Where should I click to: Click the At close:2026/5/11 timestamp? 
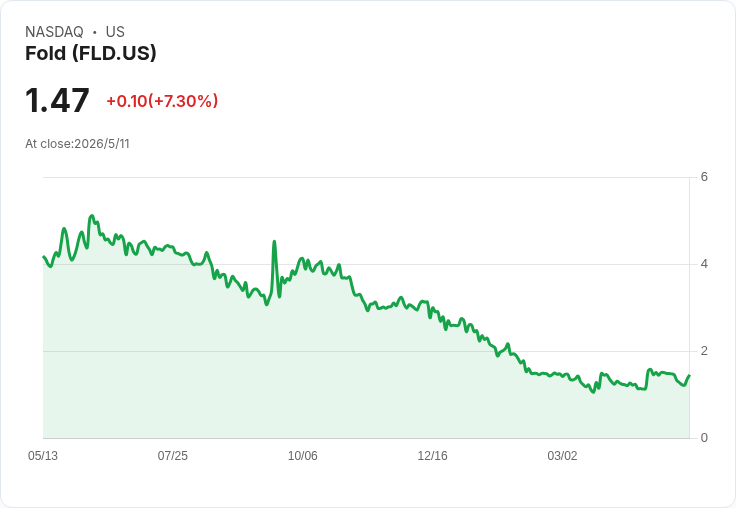[x=77, y=144]
